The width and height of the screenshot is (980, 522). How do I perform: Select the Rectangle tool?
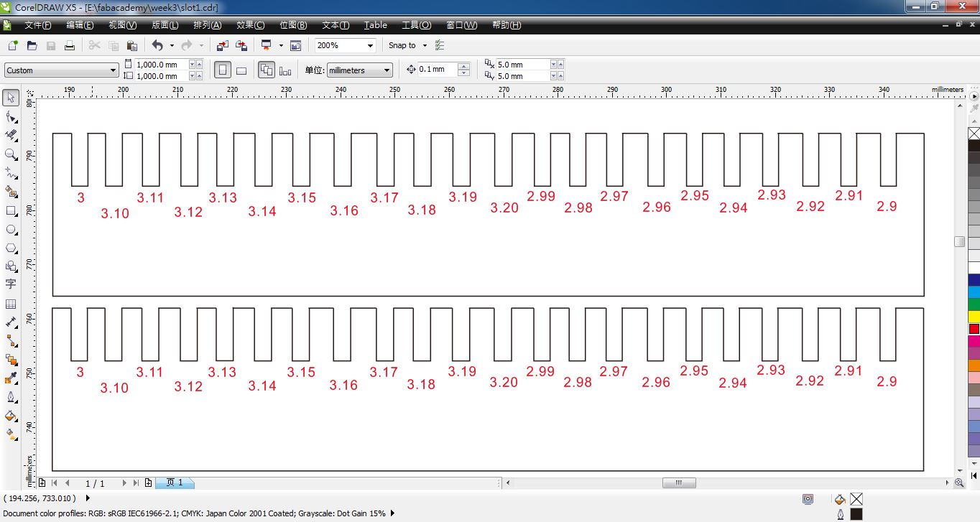pyautogui.click(x=11, y=211)
